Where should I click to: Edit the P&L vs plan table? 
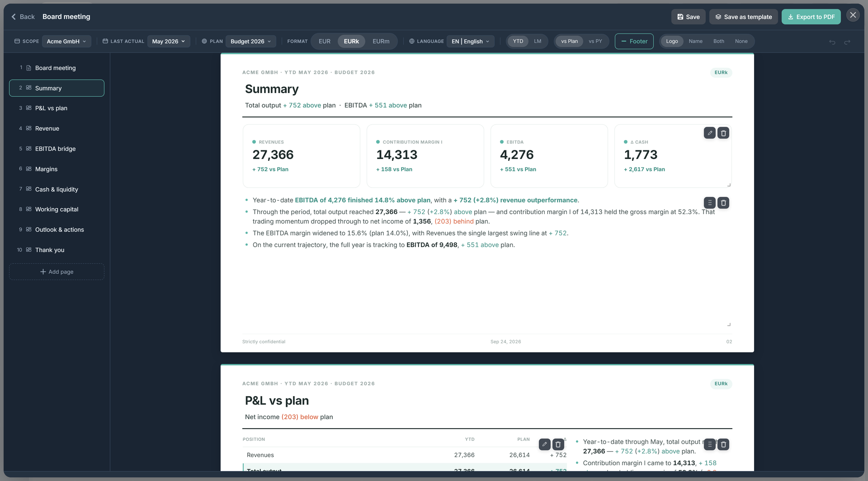point(545,444)
